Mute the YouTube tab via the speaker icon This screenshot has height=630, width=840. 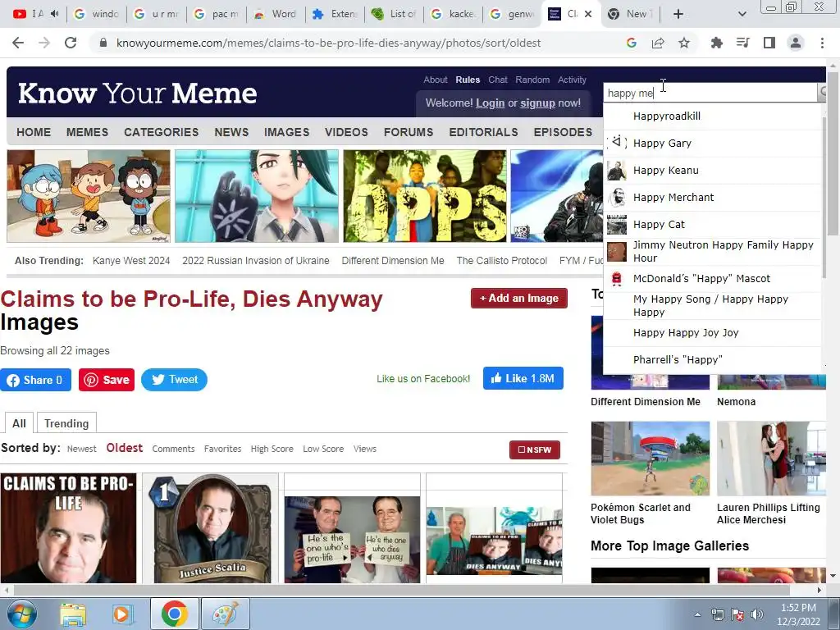[55, 14]
